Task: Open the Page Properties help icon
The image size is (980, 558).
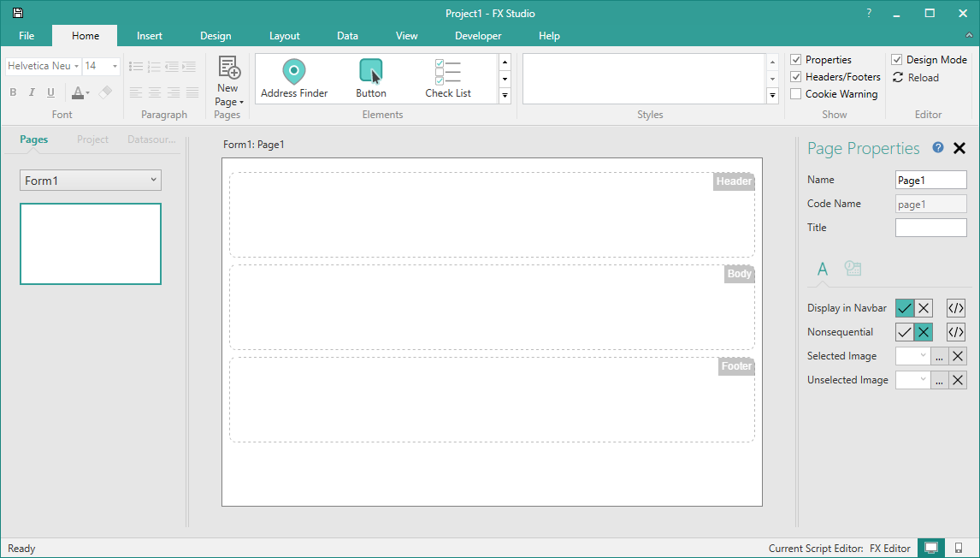Action: coord(938,148)
